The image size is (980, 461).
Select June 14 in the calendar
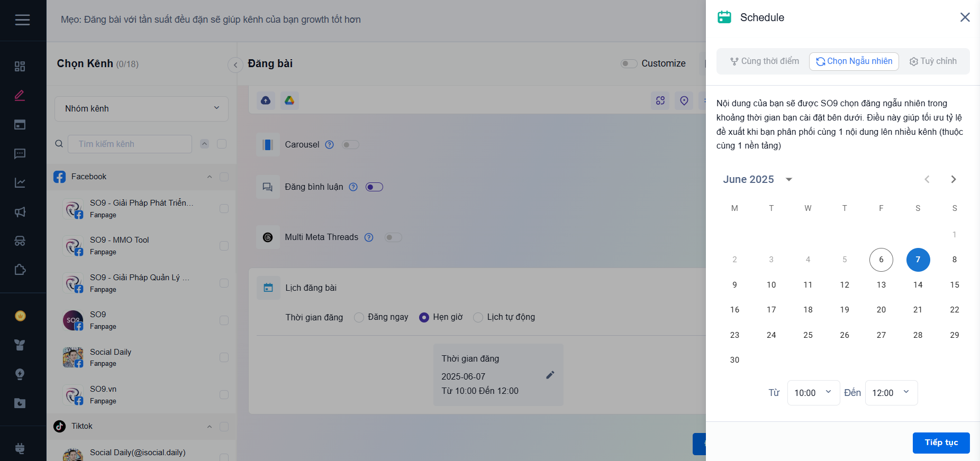(918, 285)
